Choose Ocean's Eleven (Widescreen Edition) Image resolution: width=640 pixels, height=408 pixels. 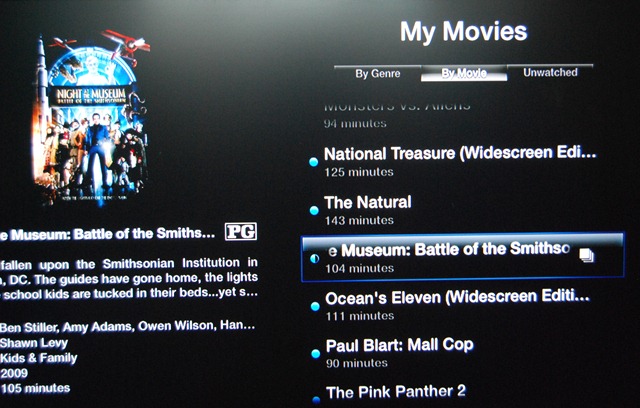tap(453, 306)
